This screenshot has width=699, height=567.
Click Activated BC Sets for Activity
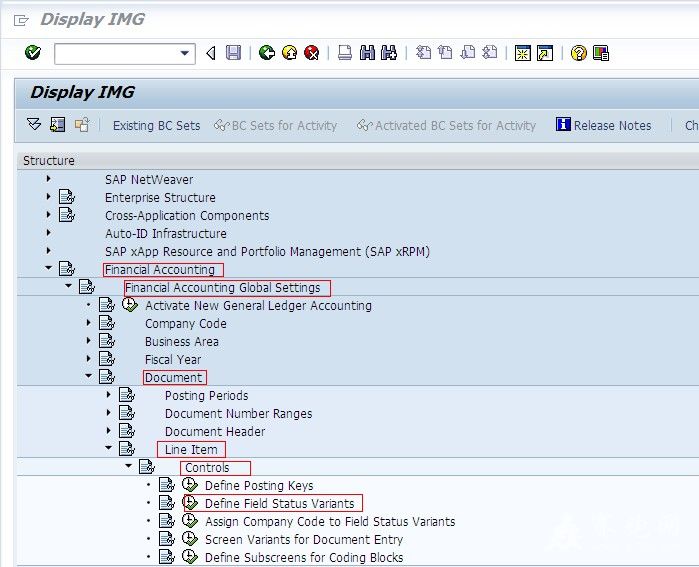point(446,126)
